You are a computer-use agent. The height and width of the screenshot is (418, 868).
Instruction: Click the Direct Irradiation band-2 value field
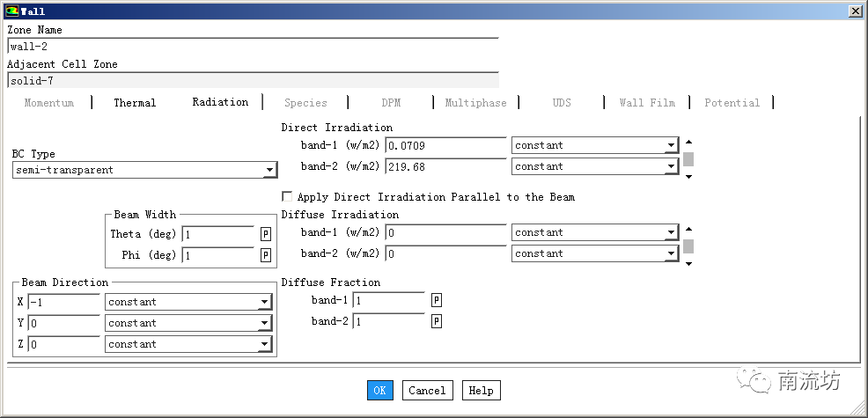(445, 166)
